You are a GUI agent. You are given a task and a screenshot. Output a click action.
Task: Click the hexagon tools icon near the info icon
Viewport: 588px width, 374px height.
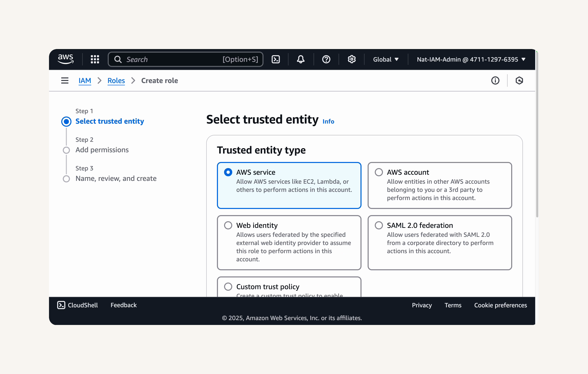[x=519, y=80]
